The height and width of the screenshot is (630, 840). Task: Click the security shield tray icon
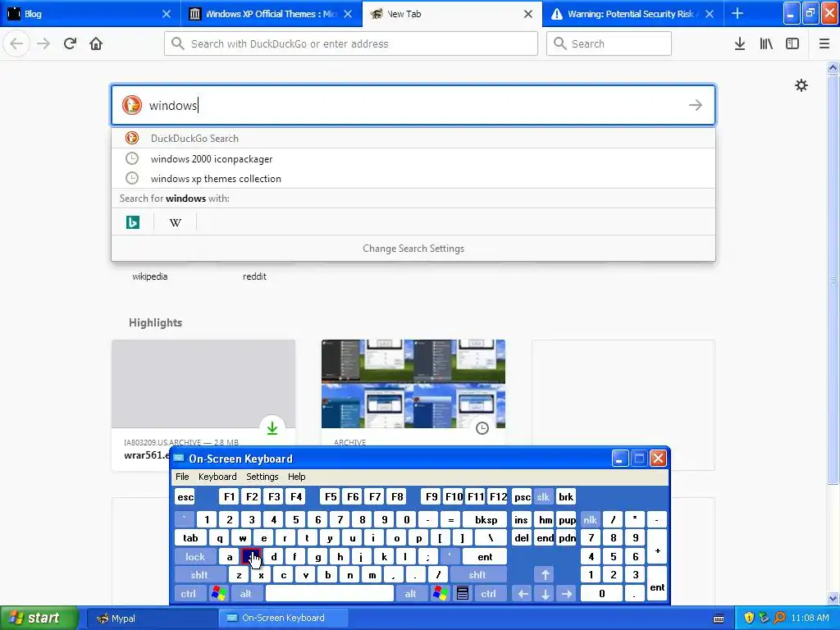tap(749, 618)
